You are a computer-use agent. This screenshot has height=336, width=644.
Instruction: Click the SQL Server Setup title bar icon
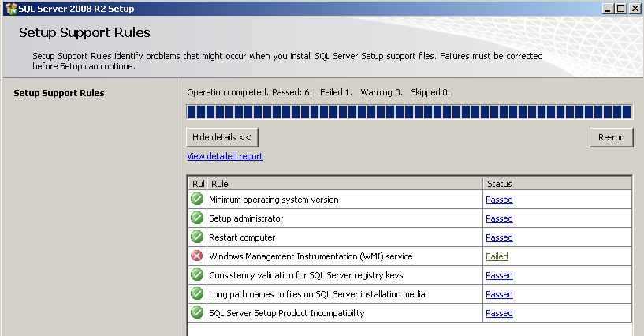tap(11, 8)
